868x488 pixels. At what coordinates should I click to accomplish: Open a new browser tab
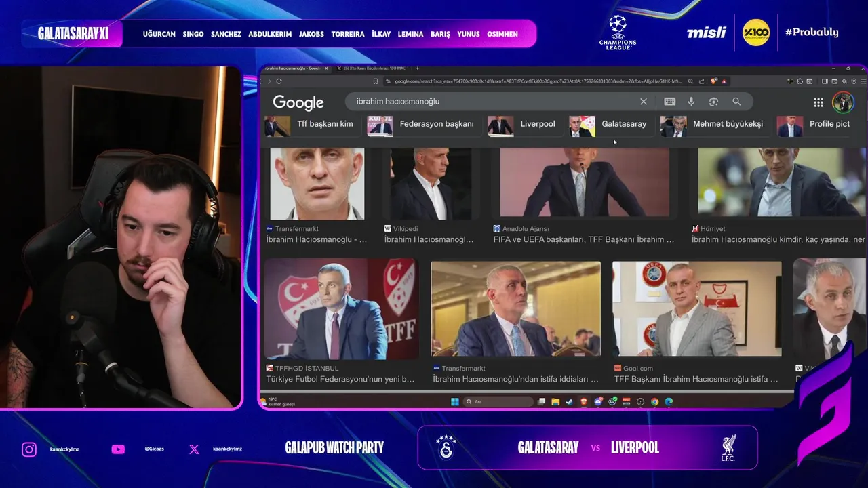[417, 68]
